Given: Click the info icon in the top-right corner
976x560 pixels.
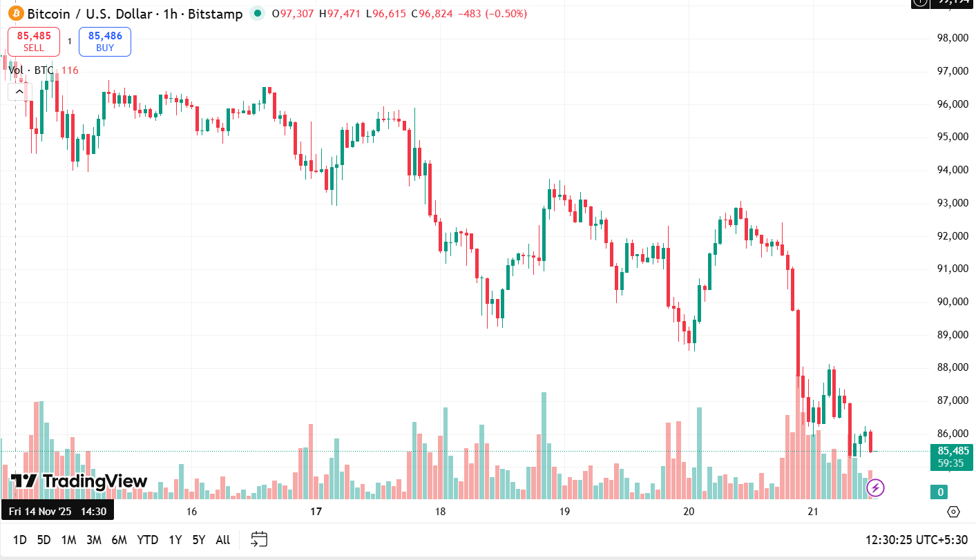Looking at the screenshot, I should coord(919,4).
